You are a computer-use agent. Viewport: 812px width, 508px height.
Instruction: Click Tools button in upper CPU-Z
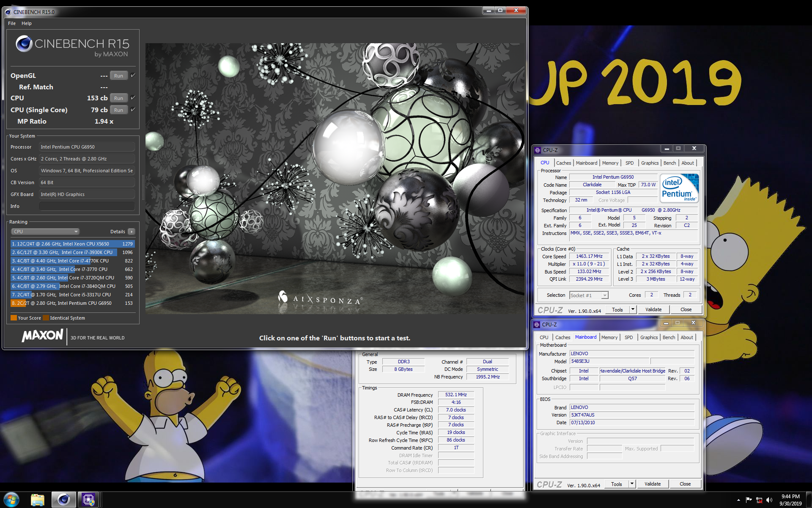[x=617, y=310]
